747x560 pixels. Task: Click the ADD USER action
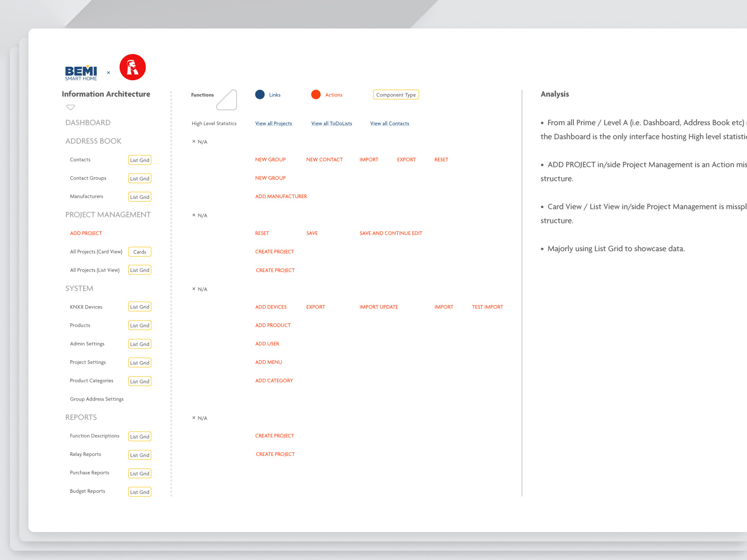point(267,344)
